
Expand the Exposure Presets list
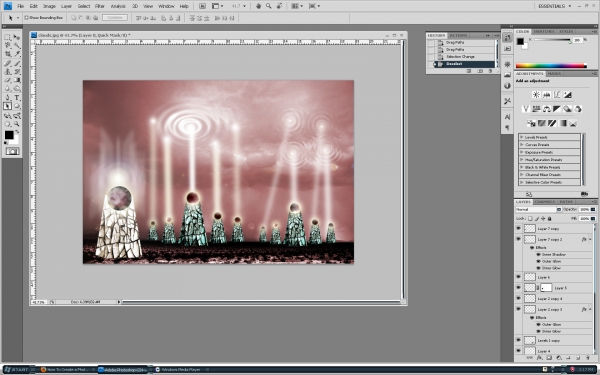click(522, 152)
